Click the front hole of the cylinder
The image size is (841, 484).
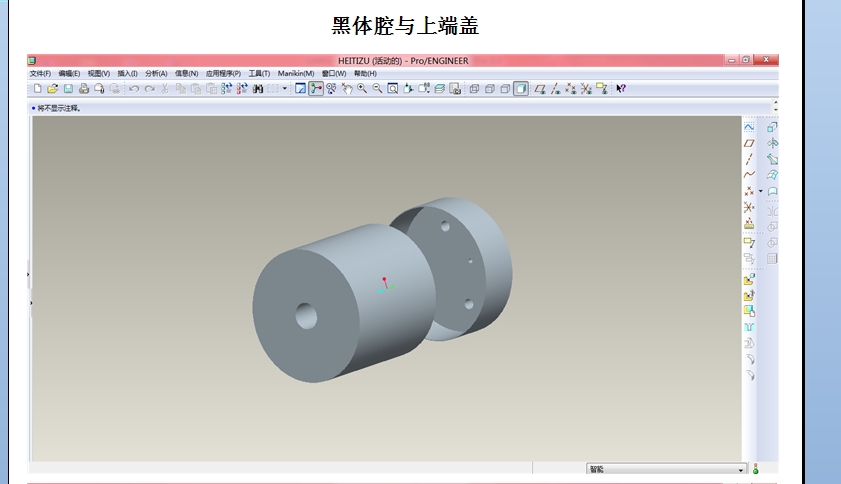(x=306, y=316)
